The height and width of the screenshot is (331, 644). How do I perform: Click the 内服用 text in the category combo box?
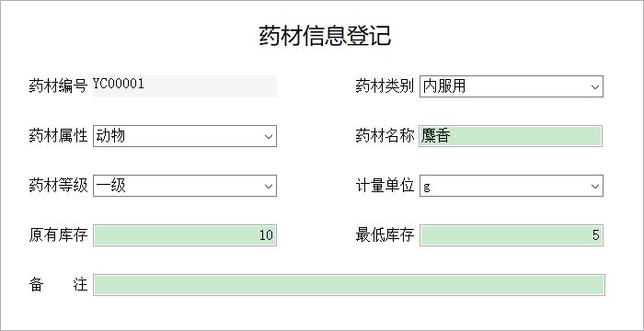pyautogui.click(x=444, y=86)
